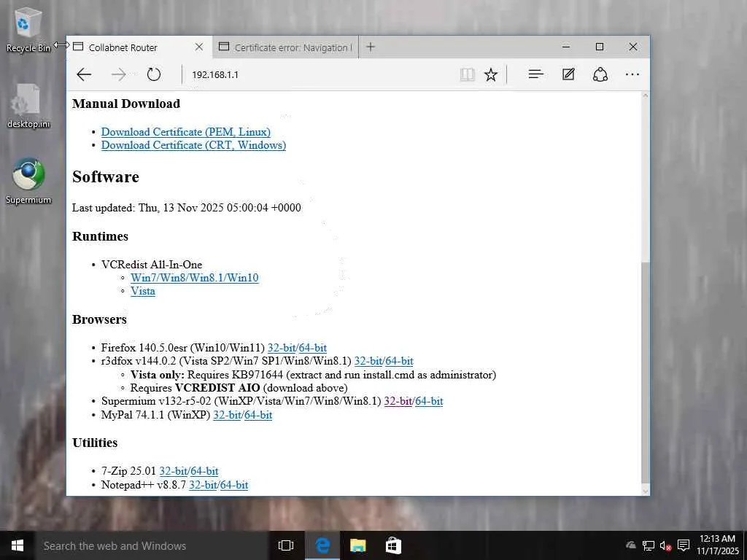The width and height of the screenshot is (747, 560).
Task: Click the muted volume tray icon
Action: point(665,545)
